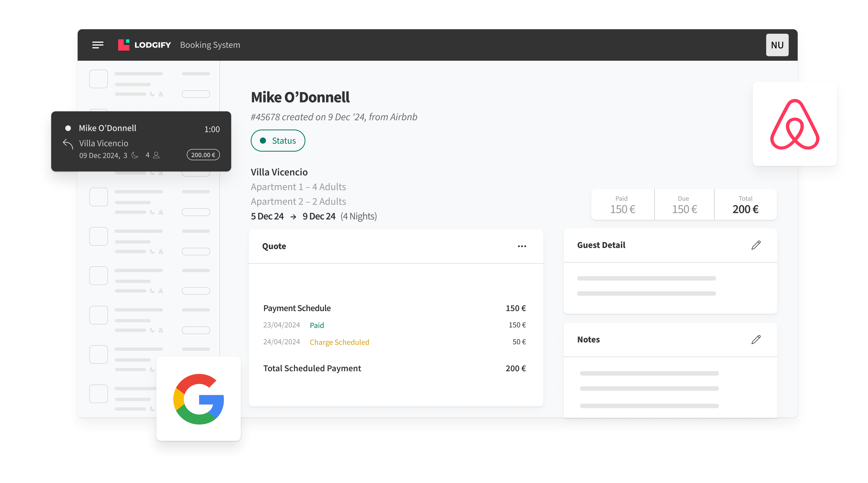Open the hamburger navigation menu
Viewport: 868px width, 483px height.
[98, 45]
